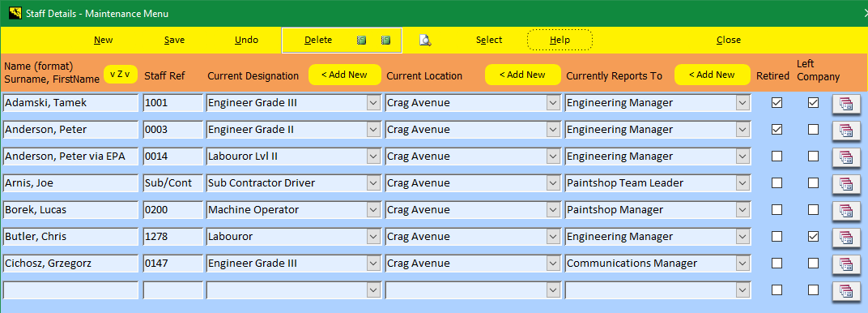Tick Retired for Cichosz, Grzegorz
This screenshot has height=313, width=868.
[x=777, y=263]
